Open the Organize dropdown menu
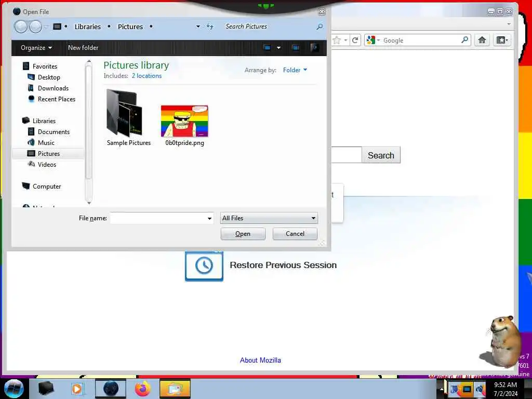The height and width of the screenshot is (399, 532). click(x=36, y=48)
